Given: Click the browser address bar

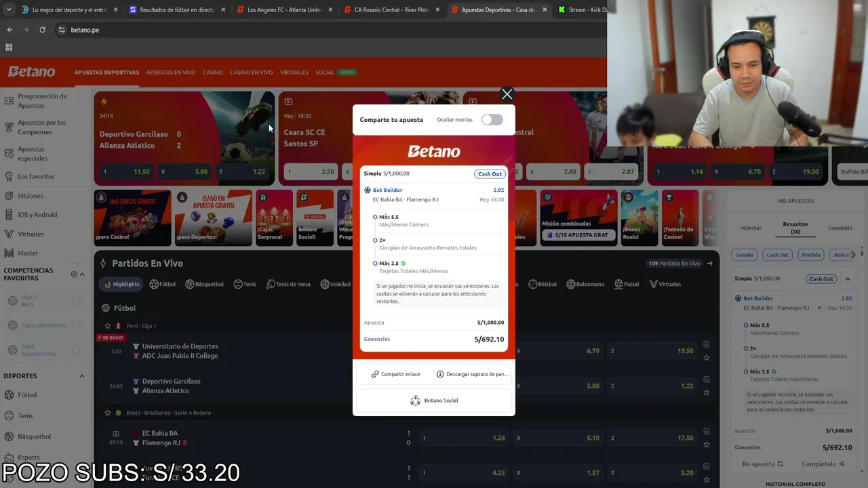Looking at the screenshot, I should point(325,30).
